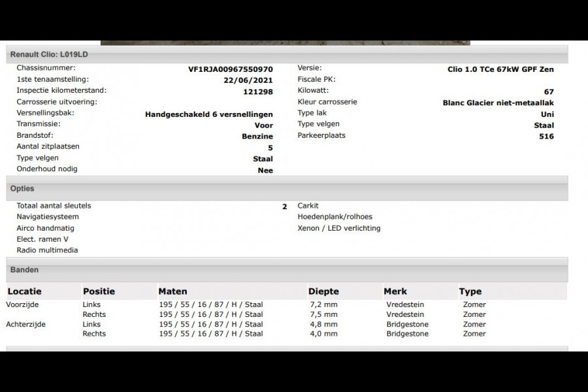The width and height of the screenshot is (588, 392).
Task: Click the Airco handmatig option entry
Action: [45, 228]
